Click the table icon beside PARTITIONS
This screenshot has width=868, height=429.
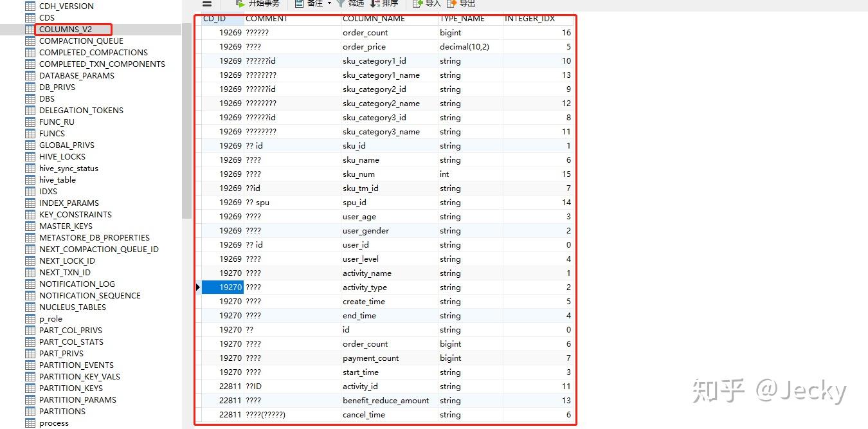coord(30,411)
